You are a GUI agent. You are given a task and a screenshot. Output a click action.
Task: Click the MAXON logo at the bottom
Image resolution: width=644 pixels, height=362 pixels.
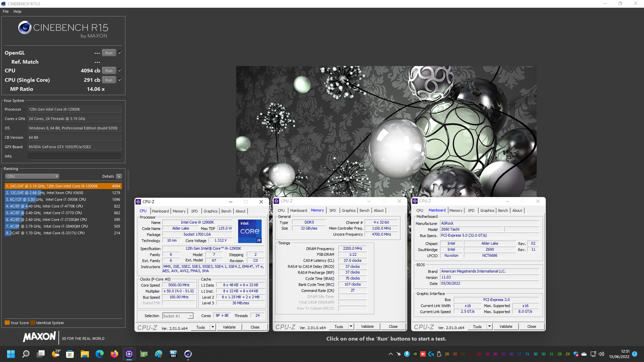click(40, 337)
